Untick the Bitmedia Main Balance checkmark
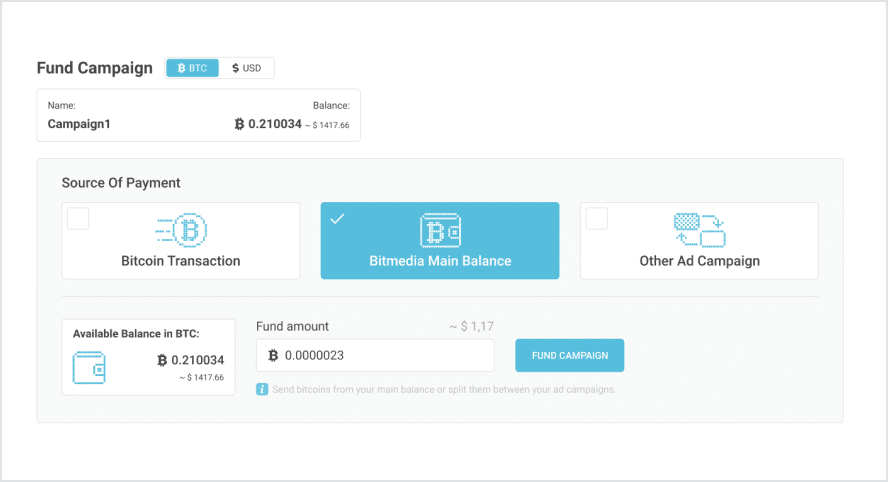The width and height of the screenshot is (888, 482). (338, 219)
